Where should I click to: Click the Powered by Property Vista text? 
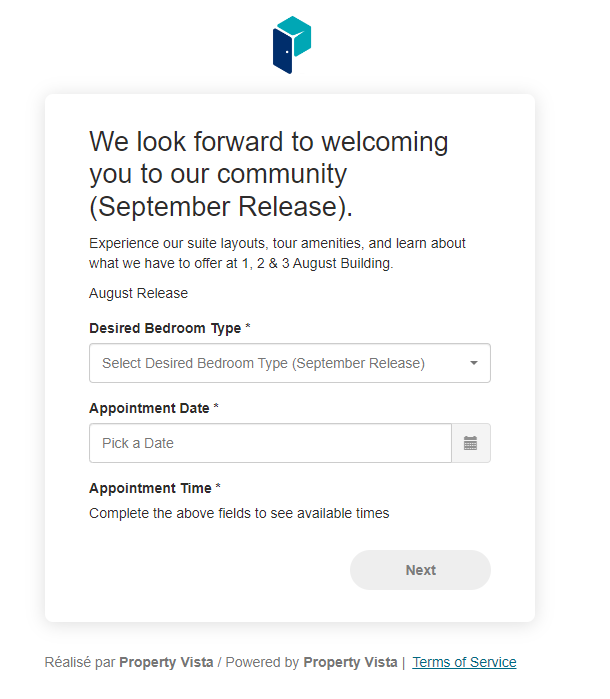point(311,662)
